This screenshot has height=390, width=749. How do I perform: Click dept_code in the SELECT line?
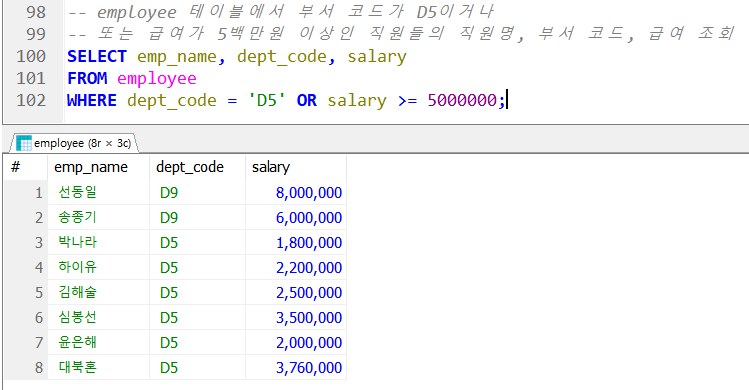pyautogui.click(x=282, y=57)
